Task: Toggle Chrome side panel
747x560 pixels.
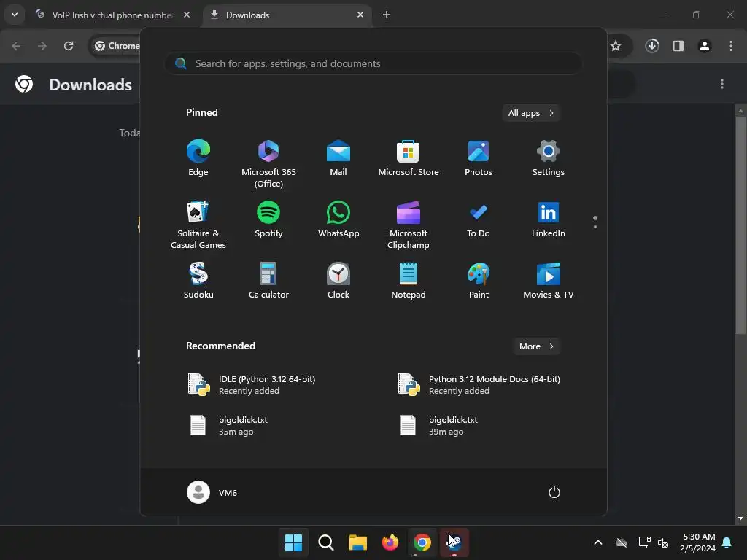Action: click(x=678, y=46)
